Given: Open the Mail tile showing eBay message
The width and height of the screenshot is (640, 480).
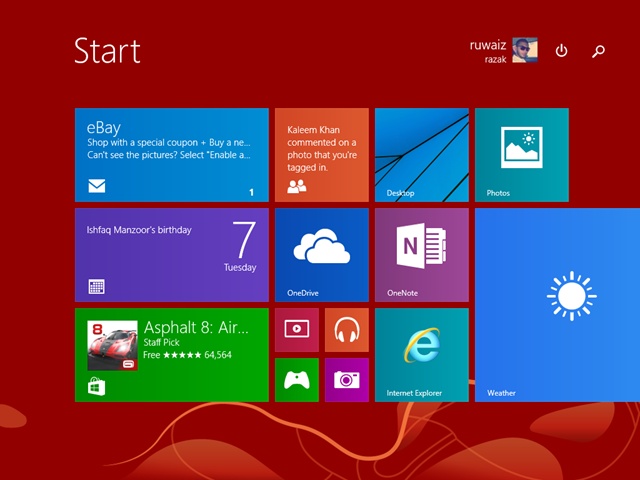Looking at the screenshot, I should tap(171, 154).
